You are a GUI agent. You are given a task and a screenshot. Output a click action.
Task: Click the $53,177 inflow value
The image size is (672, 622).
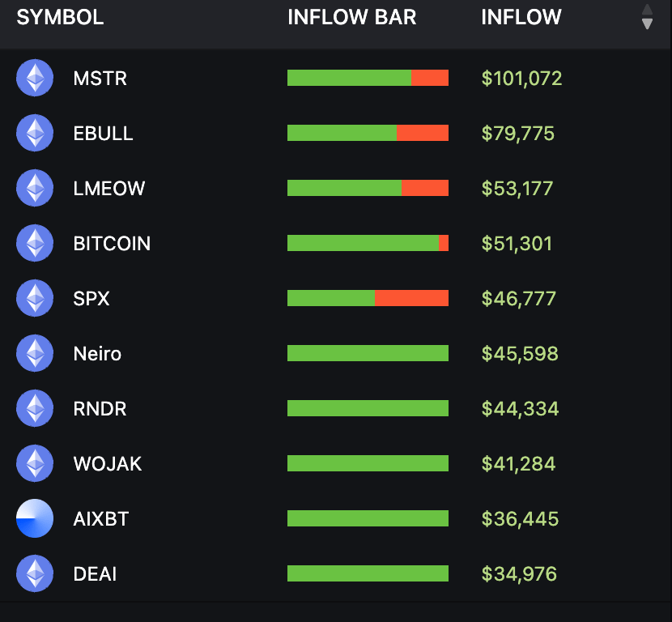coord(517,189)
